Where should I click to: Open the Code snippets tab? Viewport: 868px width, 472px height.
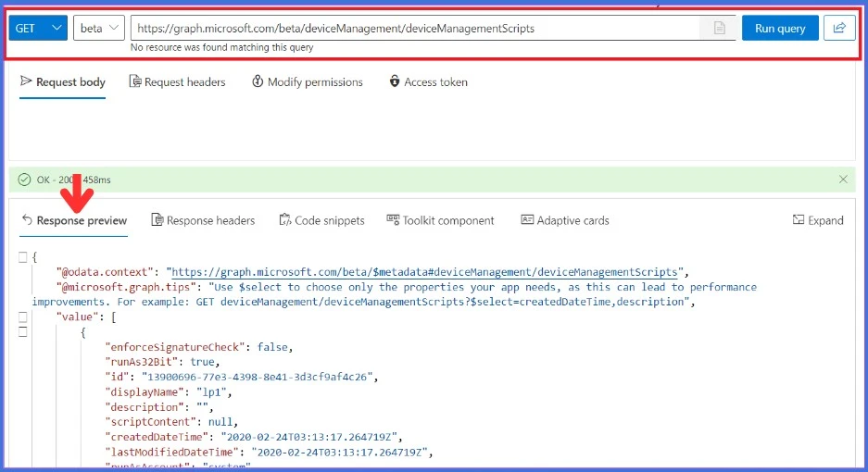(x=321, y=220)
